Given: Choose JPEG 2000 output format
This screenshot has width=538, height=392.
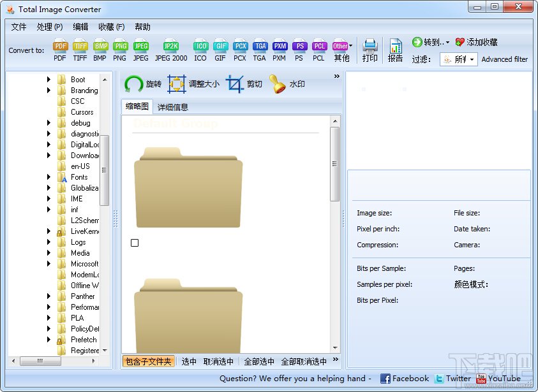Looking at the screenshot, I should tap(171, 50).
